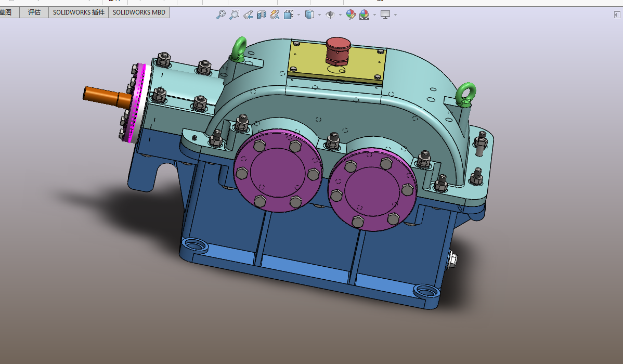
Task: Select the red breather cap on top
Action: [x=338, y=50]
